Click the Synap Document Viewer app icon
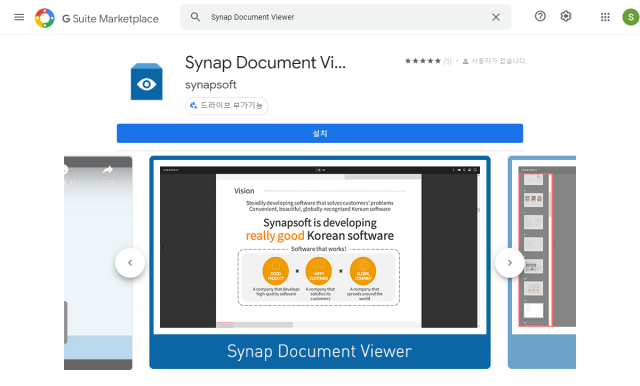This screenshot has width=640, height=386. (x=147, y=81)
